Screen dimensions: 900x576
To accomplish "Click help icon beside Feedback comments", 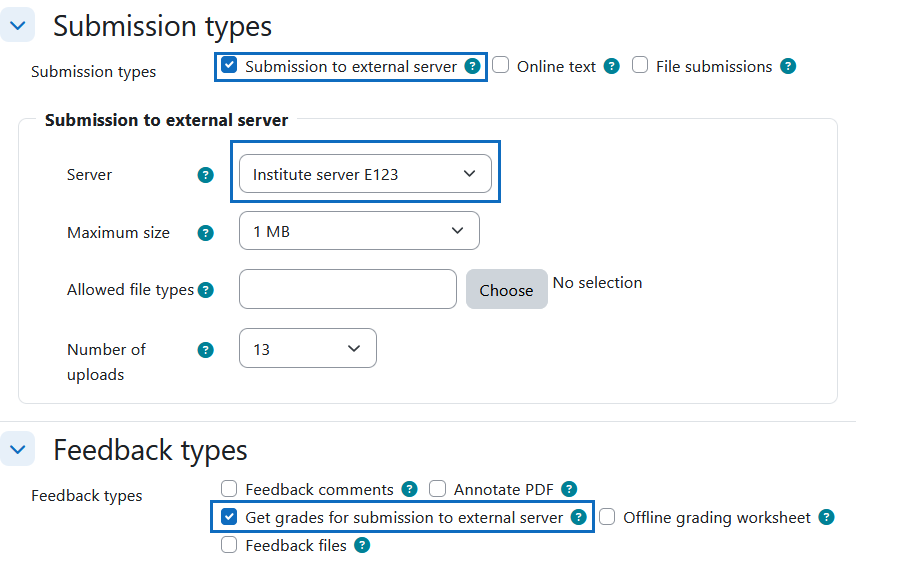I will 409,489.
